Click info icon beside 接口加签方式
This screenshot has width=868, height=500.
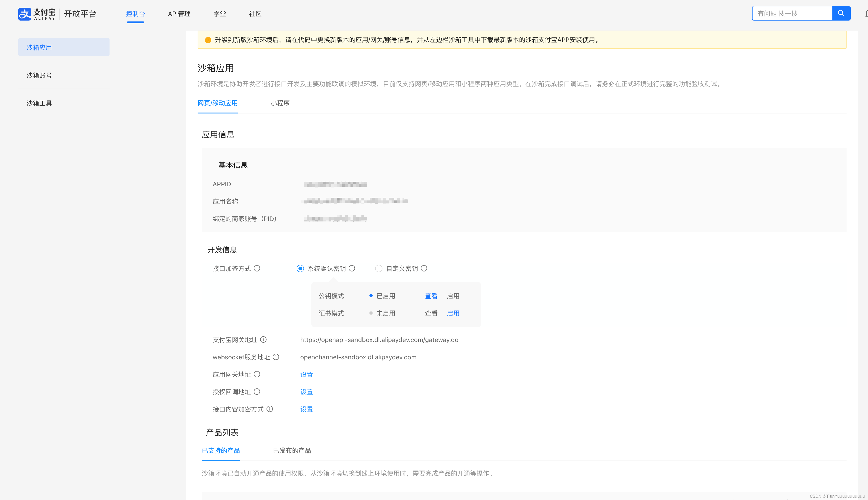(x=257, y=268)
